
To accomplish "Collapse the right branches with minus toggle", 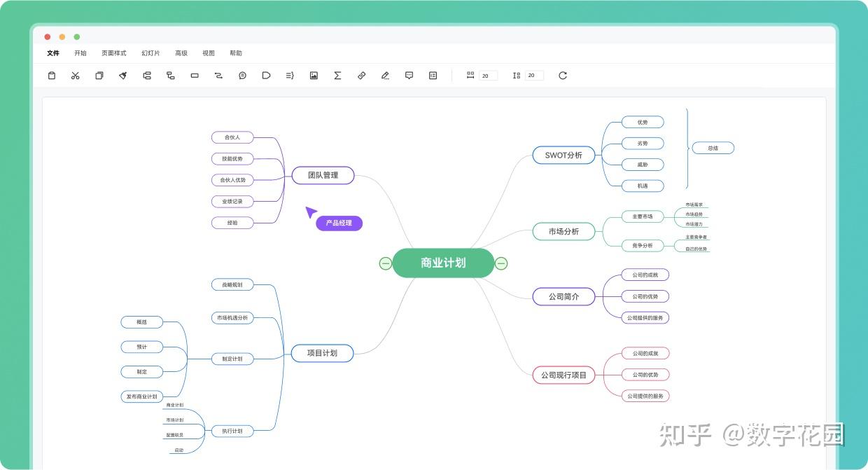I will coord(501,263).
